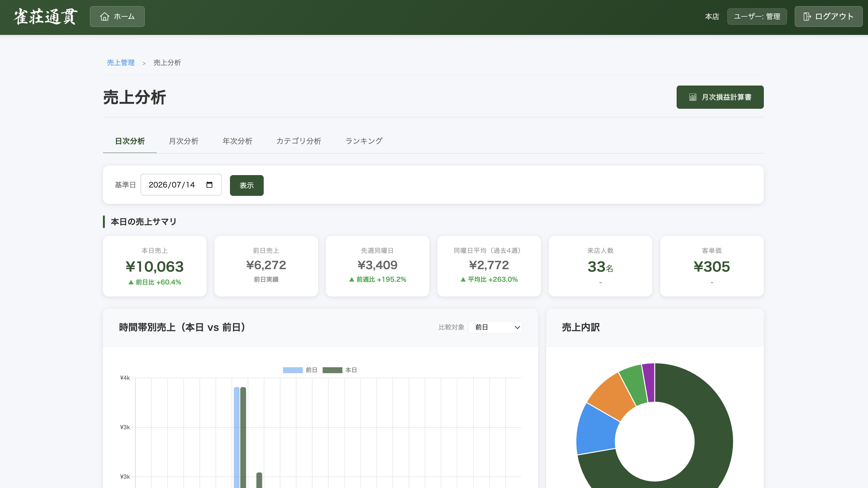This screenshot has width=868, height=488.
Task: Open the 比較対象 dropdown showing 前日
Action: pos(495,327)
